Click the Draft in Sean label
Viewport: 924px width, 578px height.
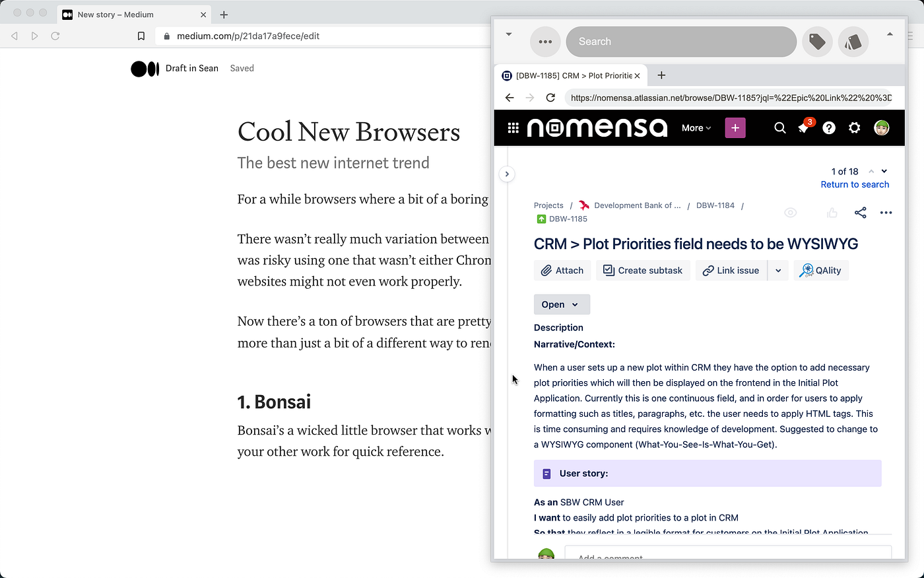pos(192,69)
